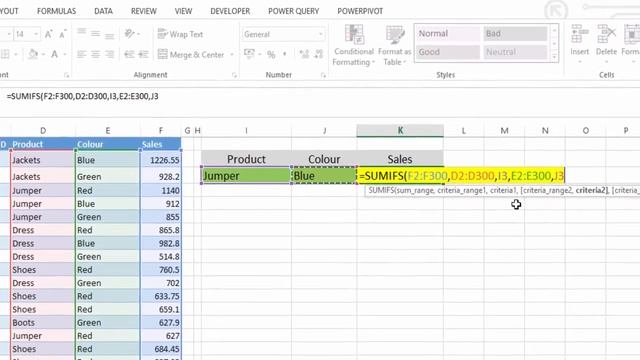The height and width of the screenshot is (360, 640).
Task: Align text left
Action: (x=82, y=54)
